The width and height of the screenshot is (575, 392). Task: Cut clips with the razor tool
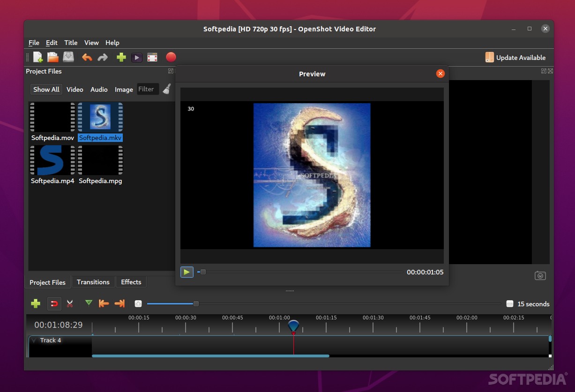coord(70,303)
